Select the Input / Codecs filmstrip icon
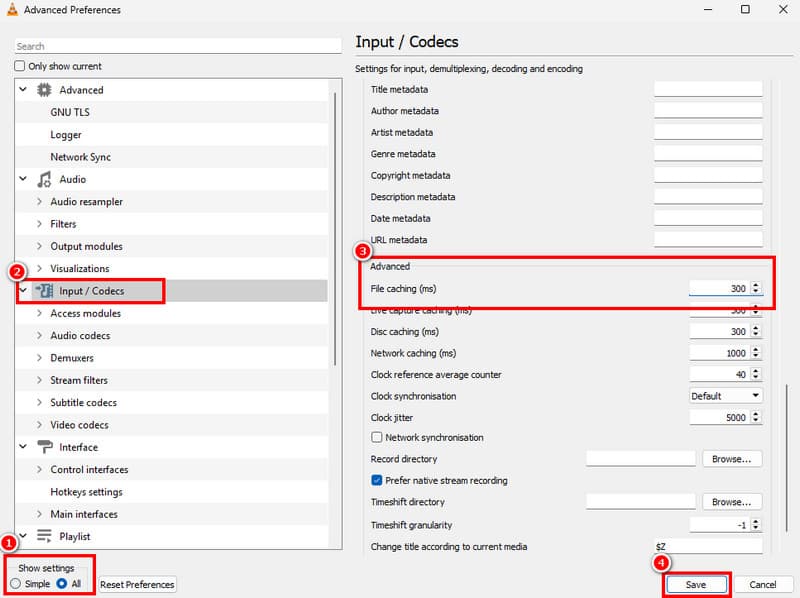The height and width of the screenshot is (598, 800). point(46,291)
